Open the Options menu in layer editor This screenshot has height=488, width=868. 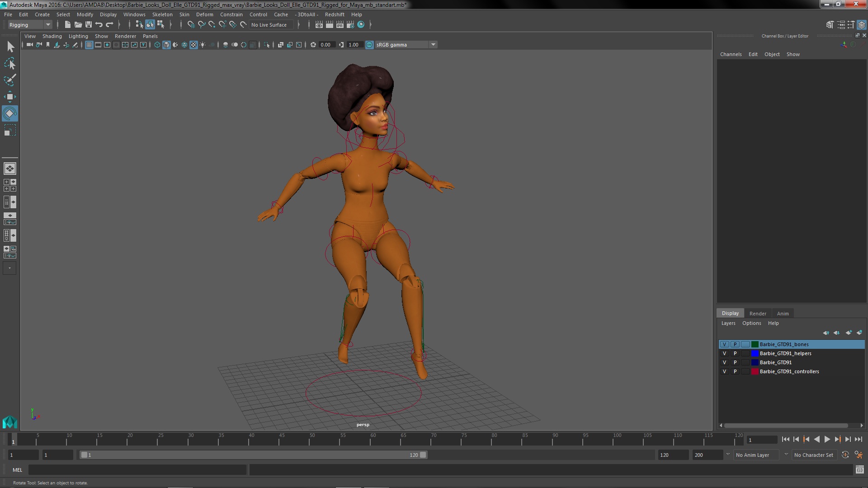point(751,323)
